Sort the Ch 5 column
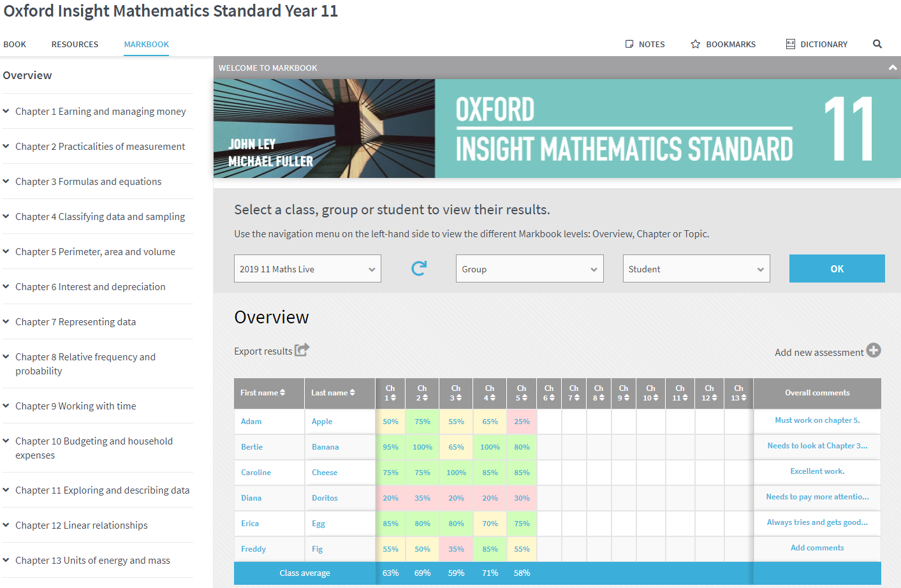 (x=525, y=397)
